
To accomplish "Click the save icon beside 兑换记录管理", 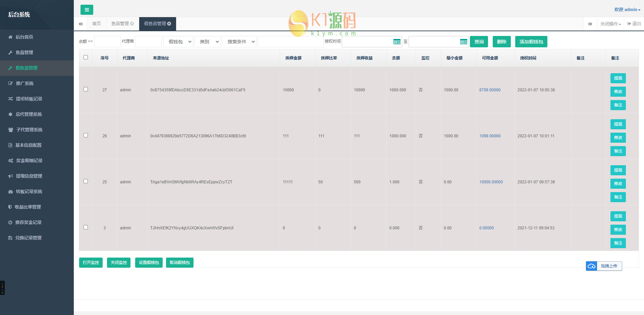I will (10, 238).
